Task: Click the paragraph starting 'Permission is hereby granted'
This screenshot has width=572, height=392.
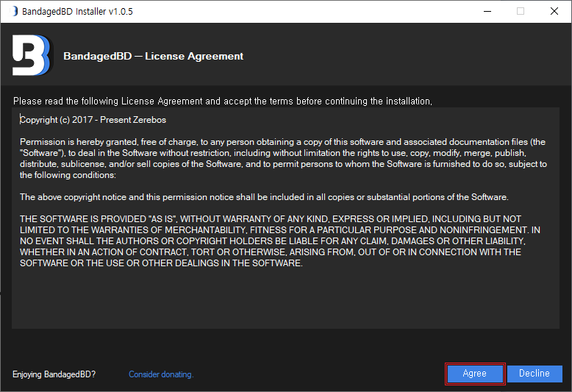Action: [283, 158]
